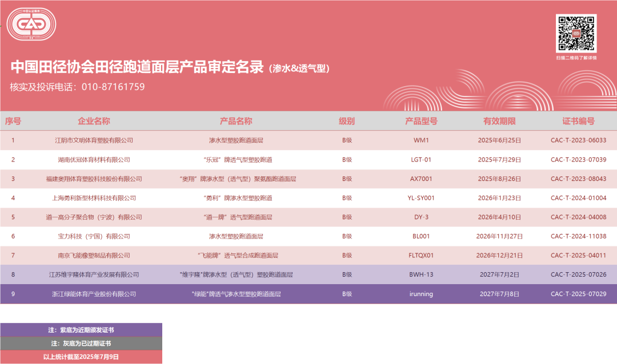This screenshot has width=617, height=364.
Task: Select company '江阴市文明体育塑胶有限公司'
Action: tap(94, 140)
